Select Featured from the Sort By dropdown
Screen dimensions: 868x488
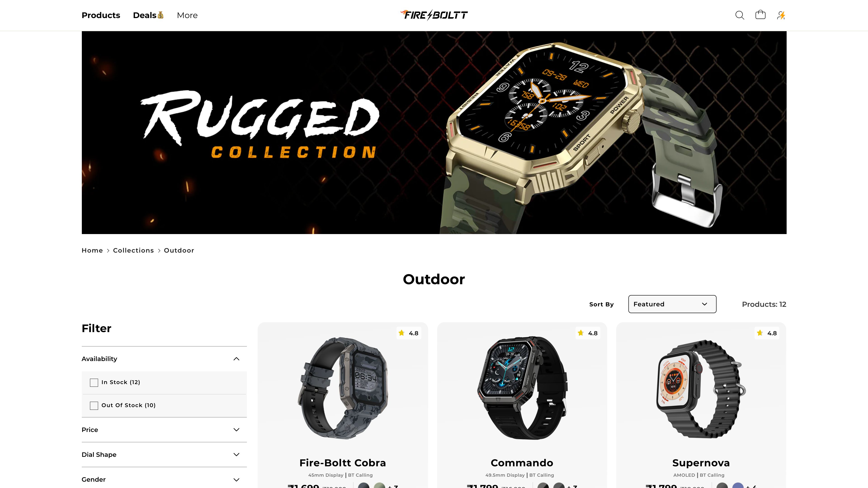(x=672, y=304)
